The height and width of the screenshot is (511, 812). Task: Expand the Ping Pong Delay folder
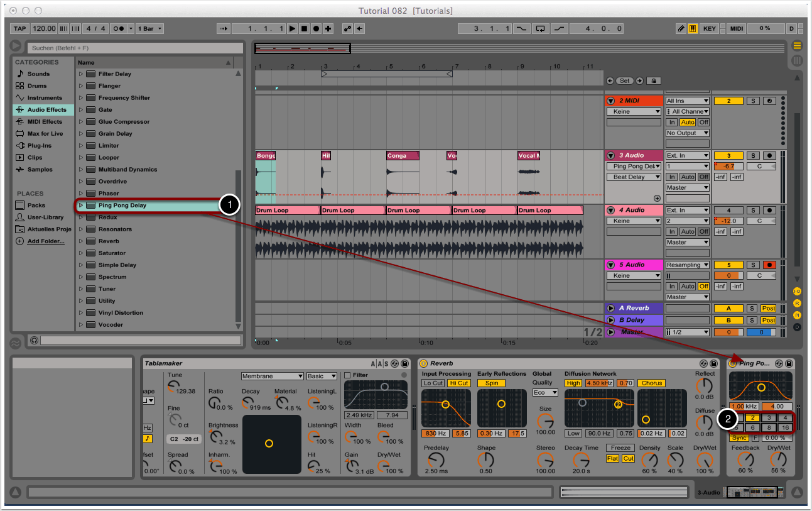point(81,206)
